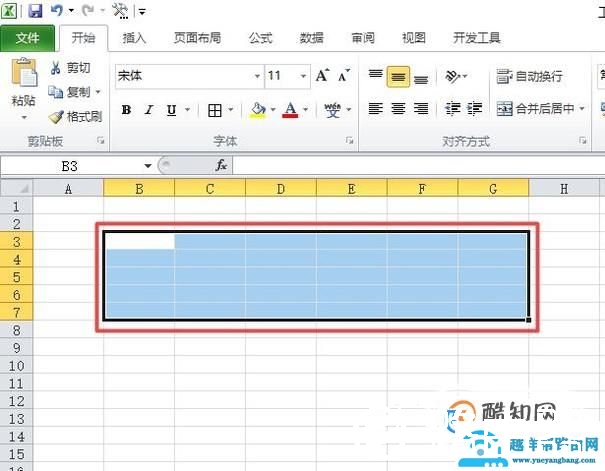
Task: Toggle Bold formatting
Action: [x=126, y=110]
